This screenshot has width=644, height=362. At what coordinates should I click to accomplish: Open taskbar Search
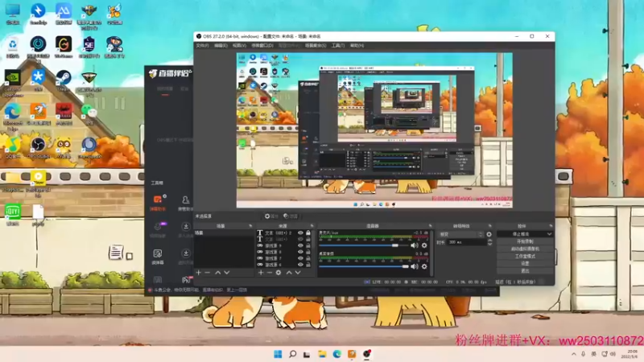click(292, 354)
